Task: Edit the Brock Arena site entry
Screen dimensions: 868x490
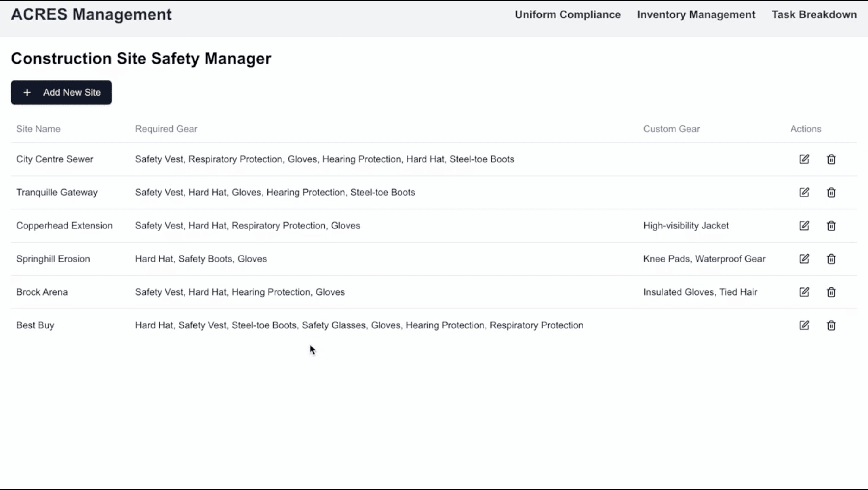Action: [804, 292]
